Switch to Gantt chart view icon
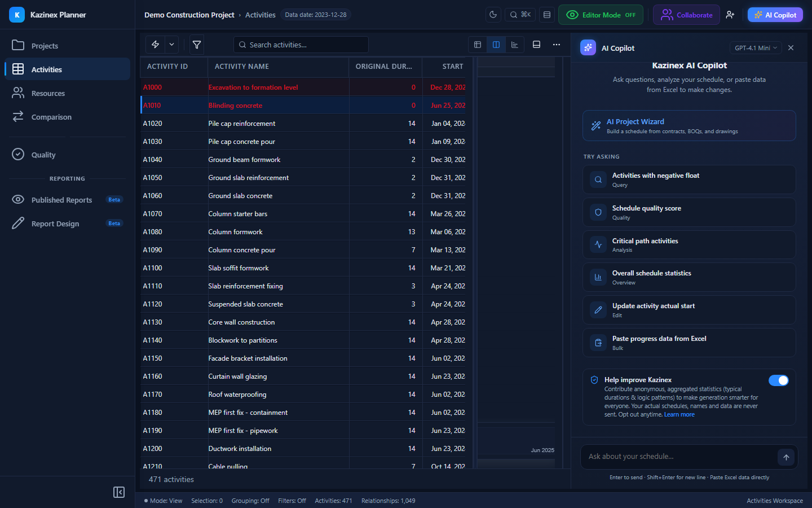Screen dimensions: 812x508 click(515, 45)
